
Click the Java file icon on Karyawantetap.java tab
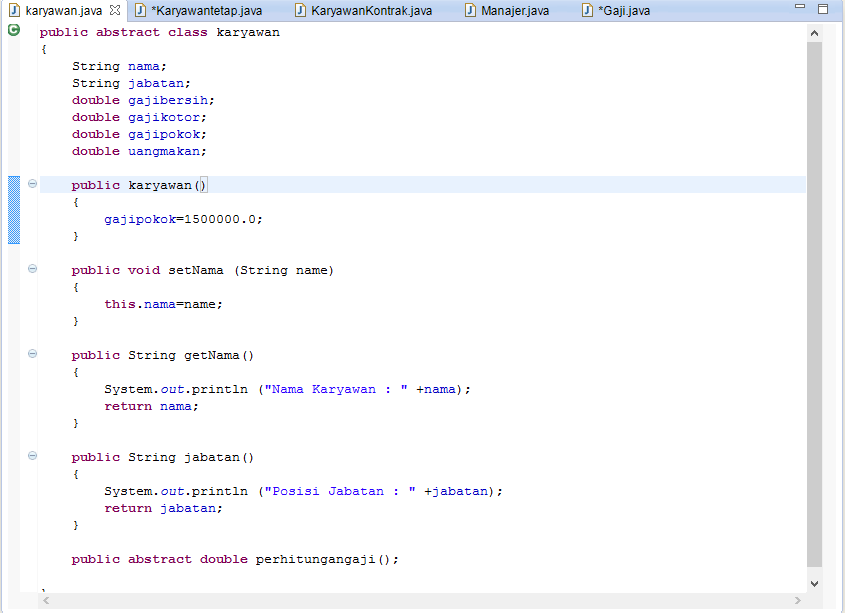click(x=140, y=12)
